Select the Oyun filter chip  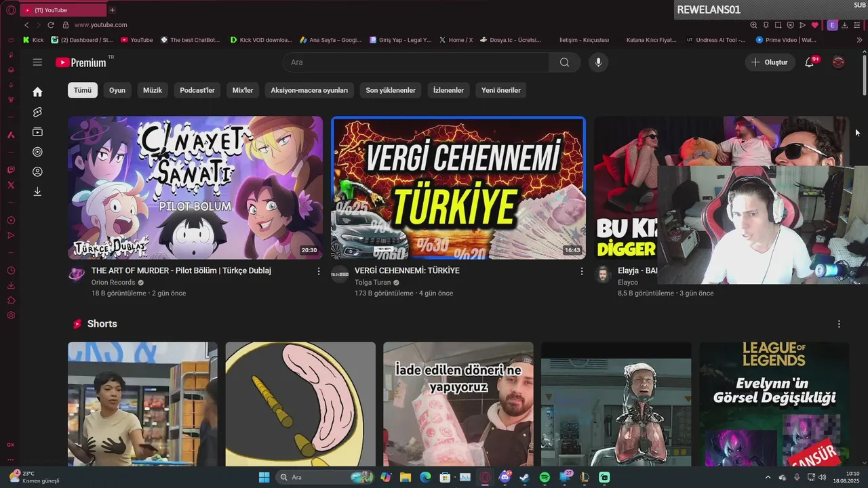click(117, 90)
